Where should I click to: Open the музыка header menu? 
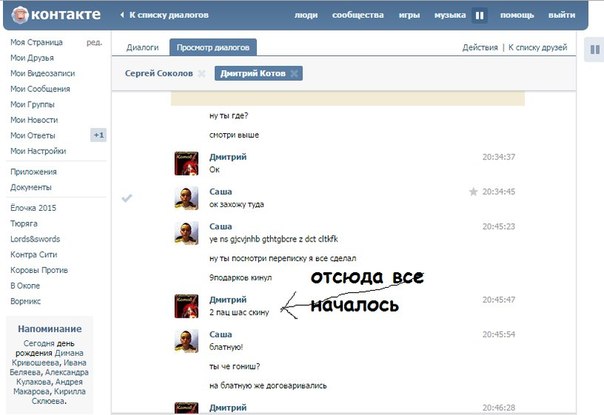450,15
